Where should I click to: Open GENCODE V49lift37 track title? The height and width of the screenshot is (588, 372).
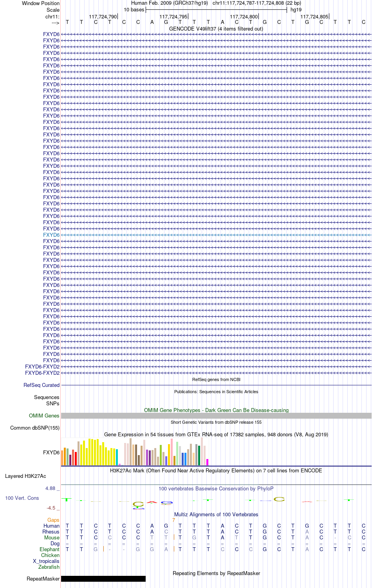click(x=216, y=29)
